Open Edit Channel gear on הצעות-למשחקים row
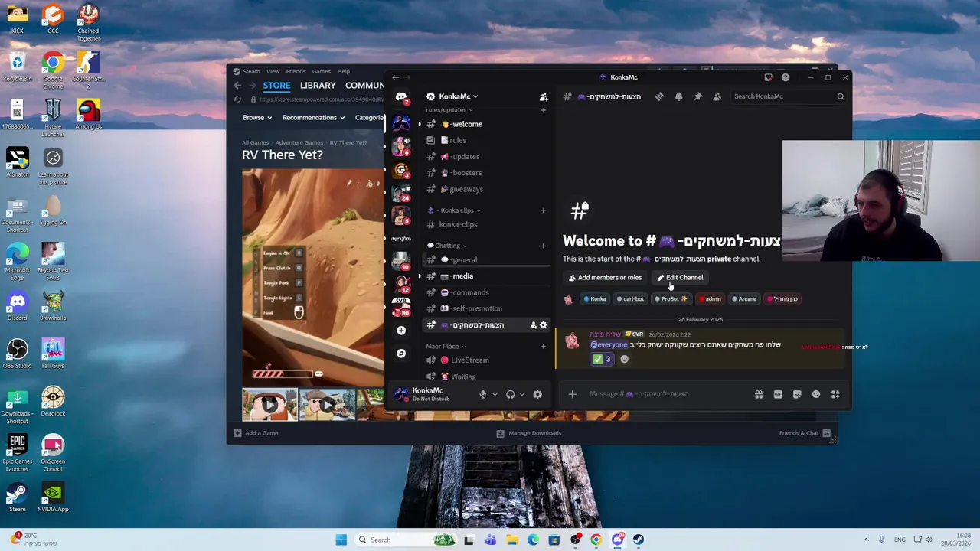The height and width of the screenshot is (551, 980). coord(544,325)
